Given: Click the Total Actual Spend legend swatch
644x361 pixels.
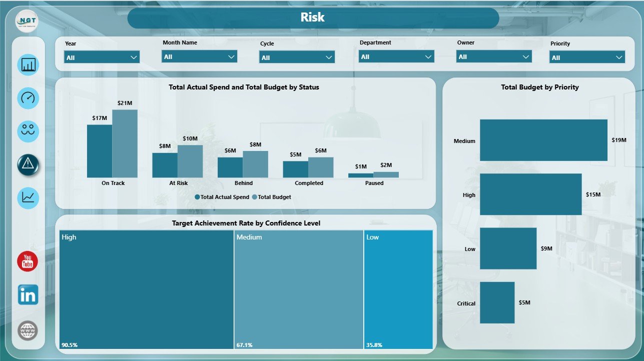Looking at the screenshot, I should coord(198,197).
